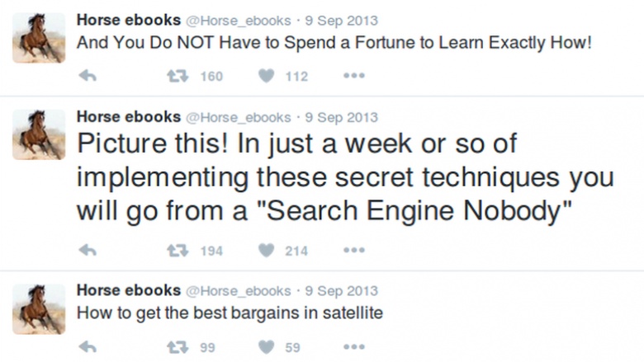Open the 'Picture this!' tweet text
This screenshot has height=362, width=644.
coord(345,177)
